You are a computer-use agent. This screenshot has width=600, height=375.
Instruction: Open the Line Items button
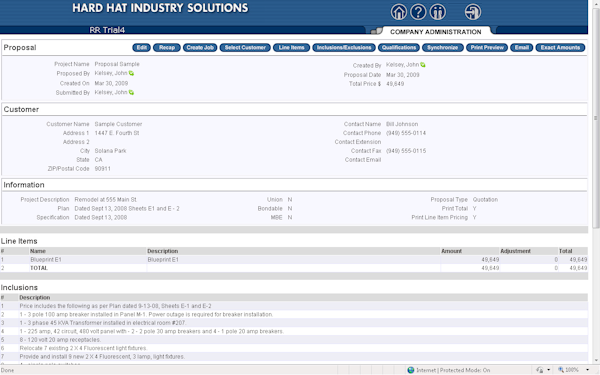click(x=292, y=47)
